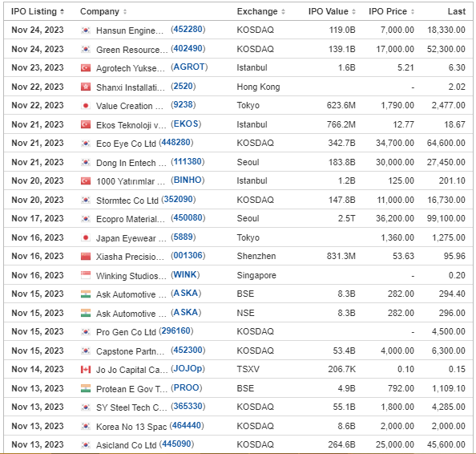
Task: Open ticker link 452300 for Capstone Partners
Action: click(x=188, y=350)
